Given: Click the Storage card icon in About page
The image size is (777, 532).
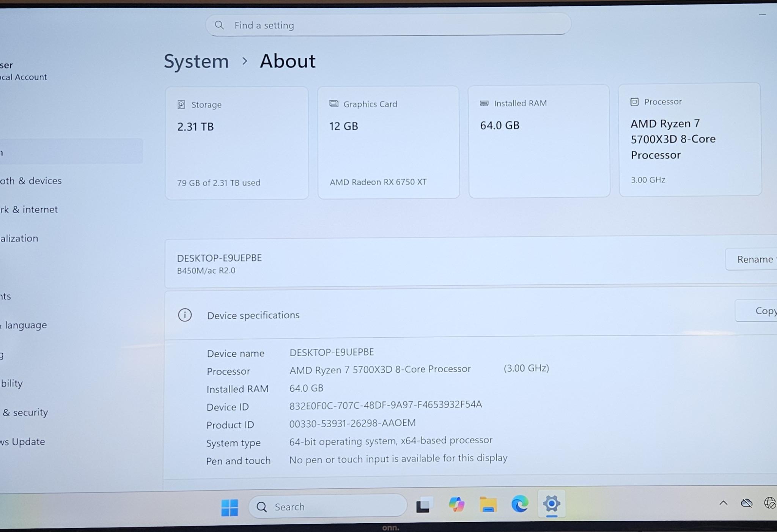Looking at the screenshot, I should (182, 104).
